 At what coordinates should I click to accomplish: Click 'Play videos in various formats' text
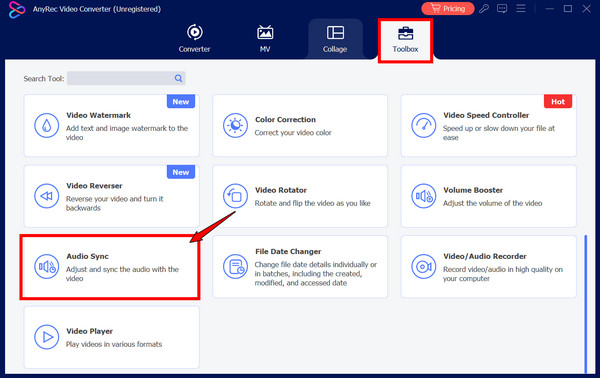[x=114, y=344]
